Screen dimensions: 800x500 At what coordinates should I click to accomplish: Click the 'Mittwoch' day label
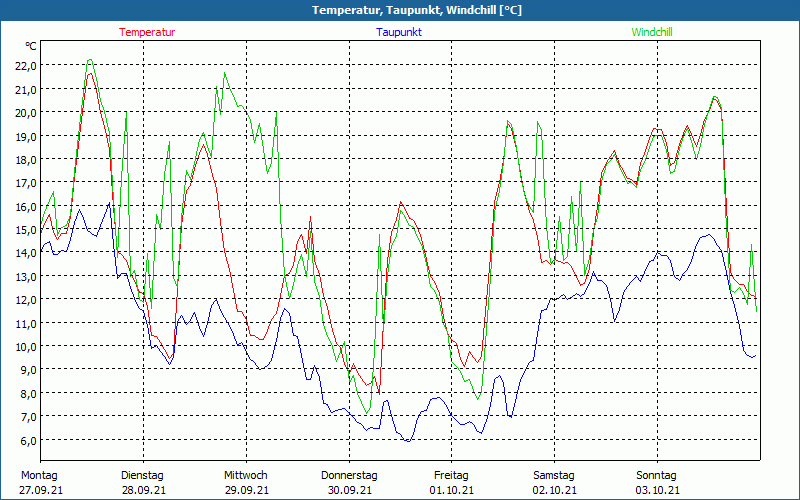[x=245, y=476]
